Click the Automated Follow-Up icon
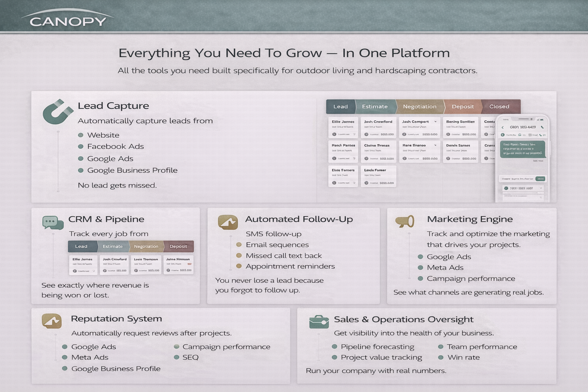588x392 pixels. (x=228, y=222)
